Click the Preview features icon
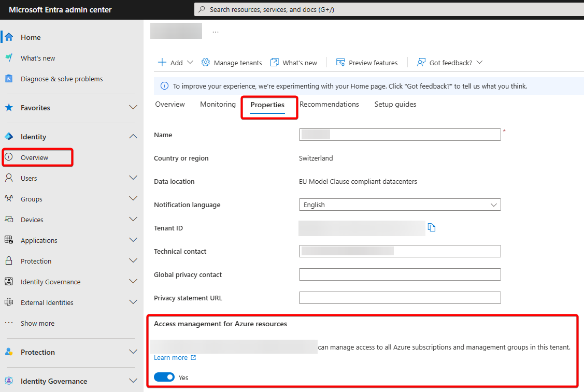The width and height of the screenshot is (584, 392). [x=340, y=62]
